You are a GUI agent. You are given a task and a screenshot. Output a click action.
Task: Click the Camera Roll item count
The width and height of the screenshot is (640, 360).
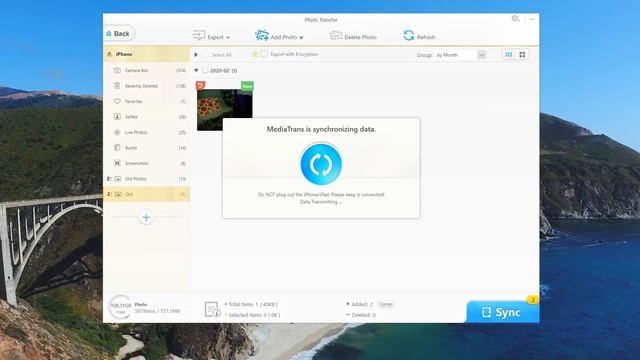point(181,71)
